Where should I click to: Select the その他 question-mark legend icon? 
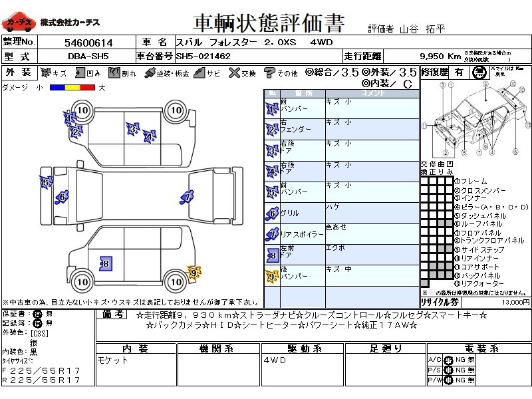269,72
